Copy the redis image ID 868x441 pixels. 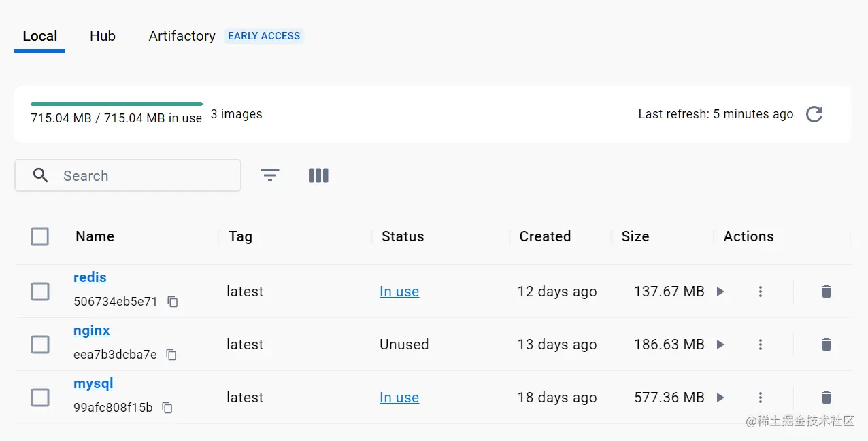(173, 302)
